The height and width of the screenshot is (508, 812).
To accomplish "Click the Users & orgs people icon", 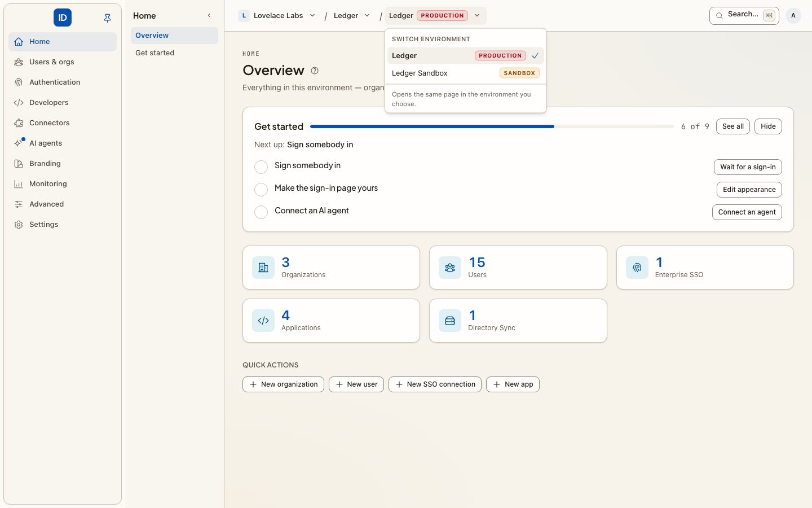I will click(19, 62).
